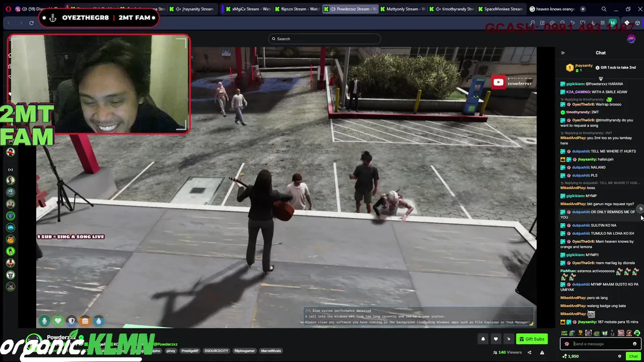644x362 pixels.
Task: Share the stream
Action: coord(529,352)
